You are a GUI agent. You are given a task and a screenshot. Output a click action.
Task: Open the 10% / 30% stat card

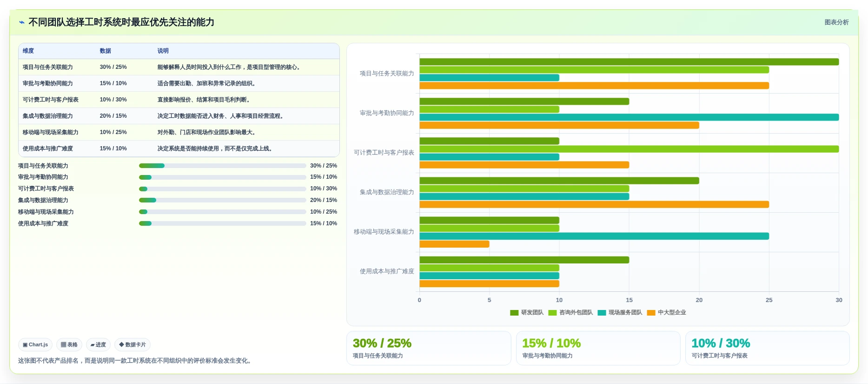[767, 348]
